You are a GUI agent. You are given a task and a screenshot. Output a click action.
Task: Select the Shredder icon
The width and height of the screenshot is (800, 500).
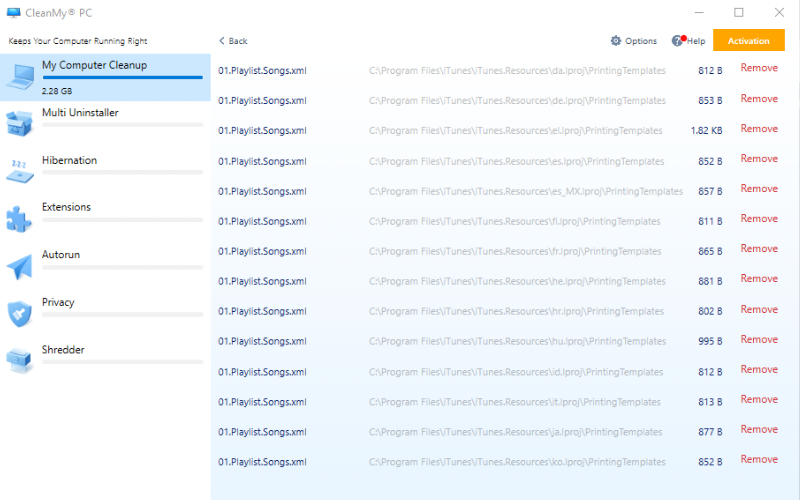point(20,360)
